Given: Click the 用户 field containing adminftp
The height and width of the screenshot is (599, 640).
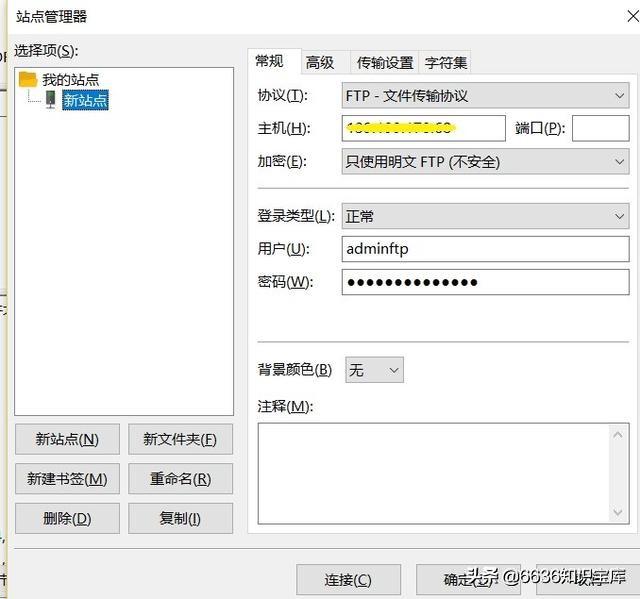Looking at the screenshot, I should pos(485,249).
